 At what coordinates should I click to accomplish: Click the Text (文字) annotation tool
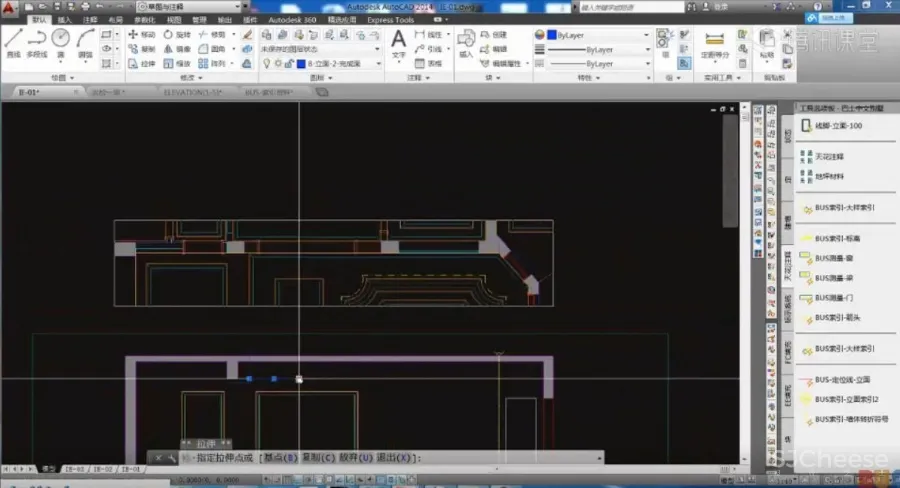(x=398, y=42)
